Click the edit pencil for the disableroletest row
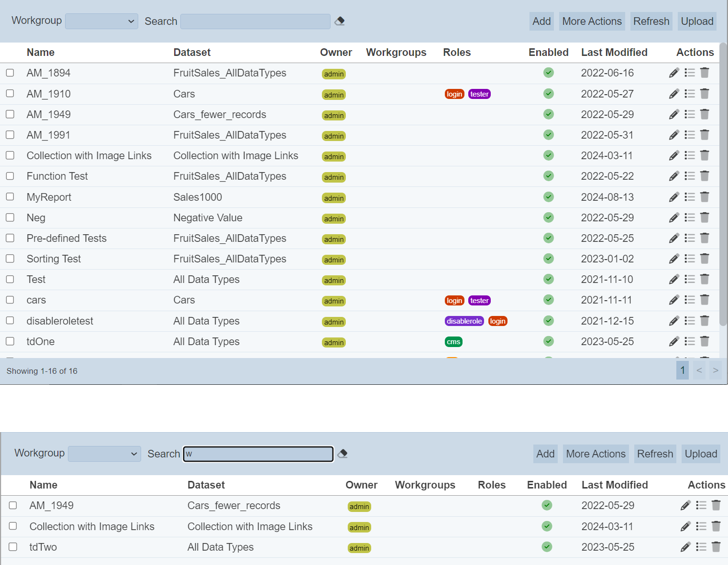This screenshot has width=728, height=565. pos(674,321)
